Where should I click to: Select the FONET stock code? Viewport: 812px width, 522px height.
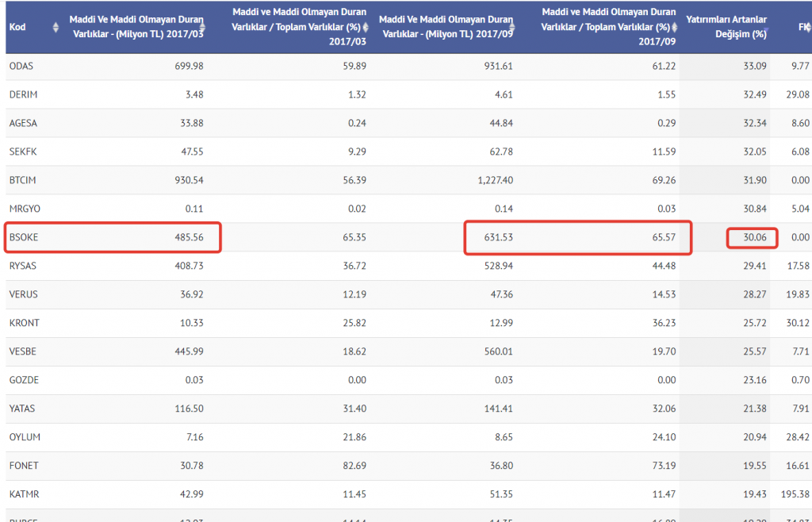click(22, 466)
